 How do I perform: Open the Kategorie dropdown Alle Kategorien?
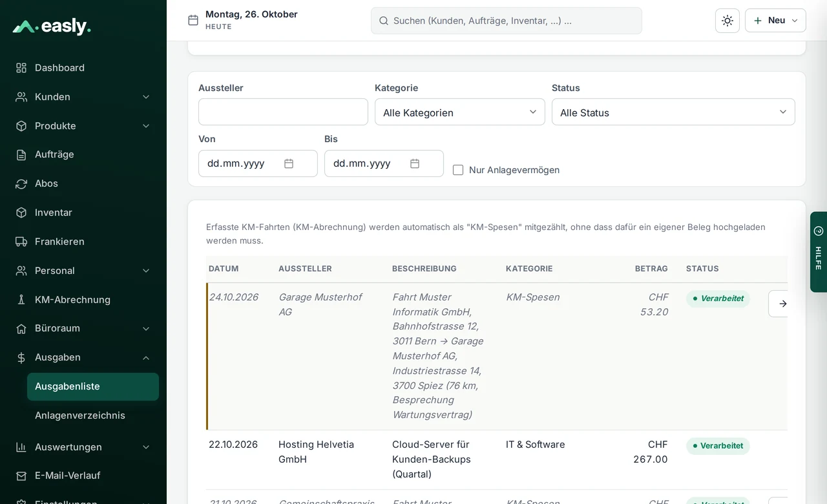460,112
